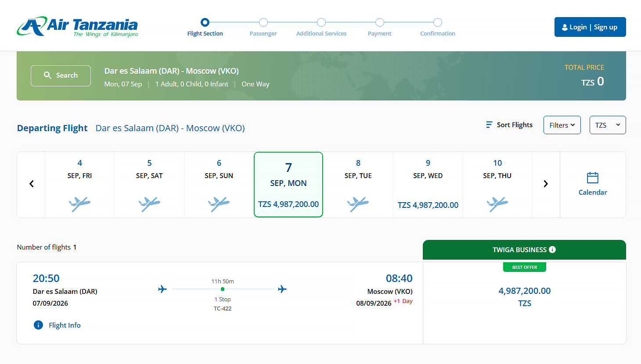Select the 9 SEP, WED date tab
The width and height of the screenshot is (641, 364).
[x=428, y=185]
